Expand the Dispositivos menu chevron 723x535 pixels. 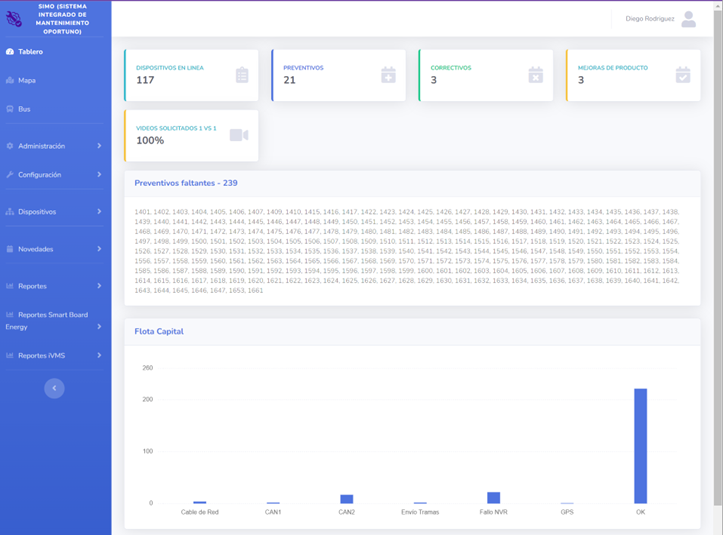[x=99, y=211]
